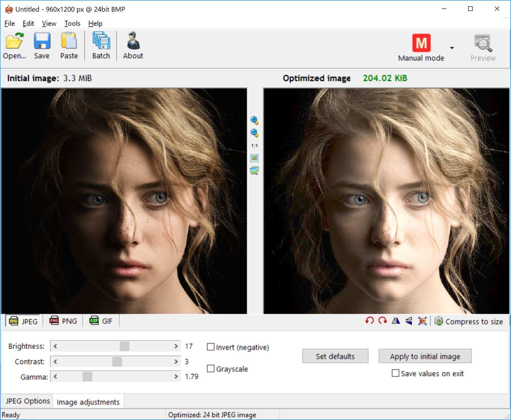The width and height of the screenshot is (511, 420).
Task: Expand the Manual mode dropdown arrow
Action: pyautogui.click(x=452, y=48)
